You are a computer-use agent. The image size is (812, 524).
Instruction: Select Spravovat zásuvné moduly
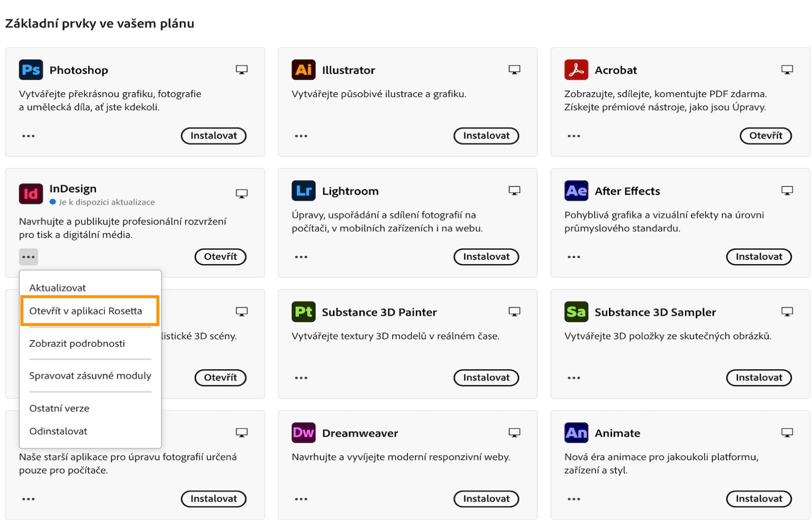click(x=90, y=376)
